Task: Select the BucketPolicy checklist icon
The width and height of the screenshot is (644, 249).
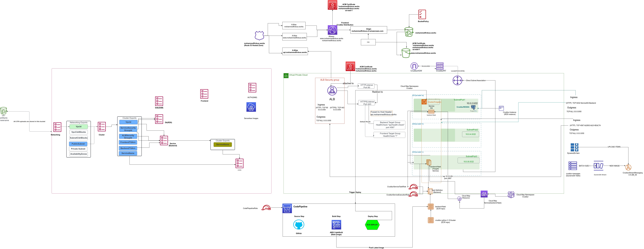Action: pos(422,14)
